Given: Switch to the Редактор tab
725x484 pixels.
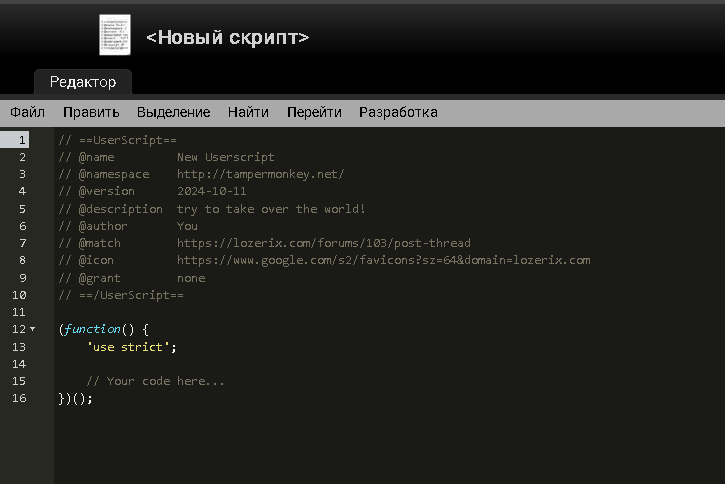Looking at the screenshot, I should [x=83, y=82].
